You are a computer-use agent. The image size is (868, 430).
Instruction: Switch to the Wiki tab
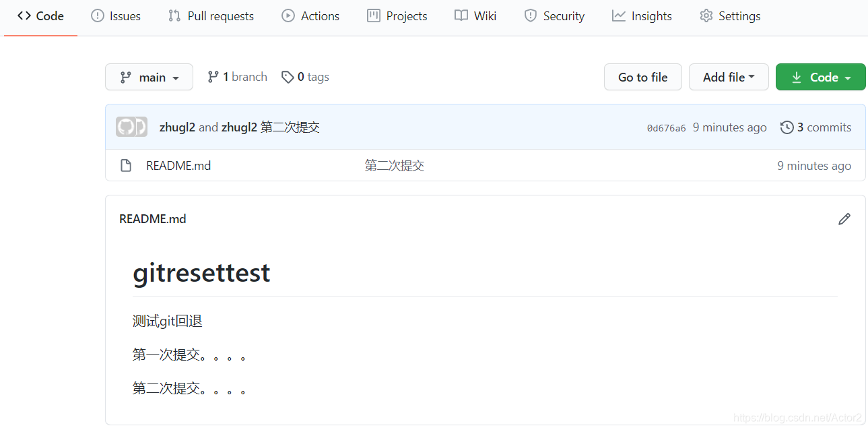click(475, 16)
